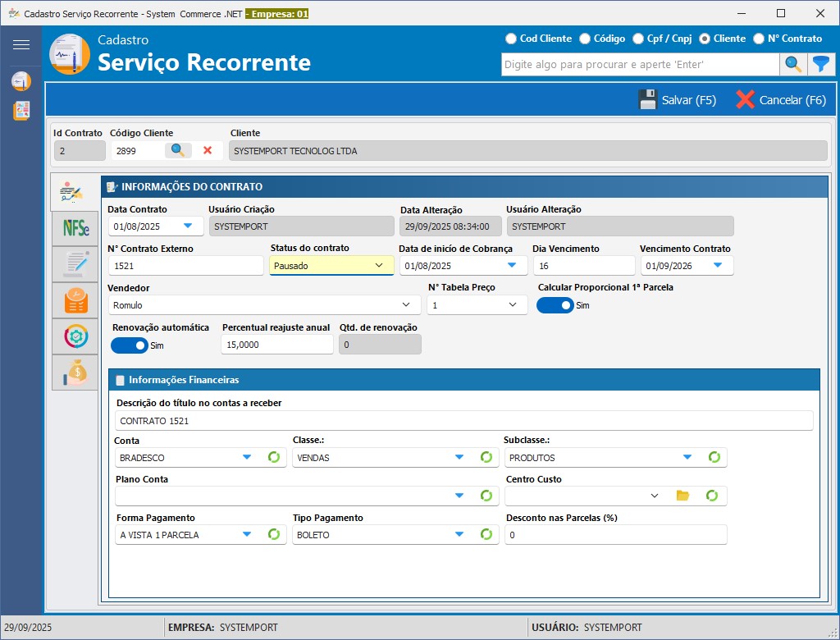Click the blue filter funnel icon
Image resolution: width=840 pixels, height=640 pixels.
coord(820,64)
